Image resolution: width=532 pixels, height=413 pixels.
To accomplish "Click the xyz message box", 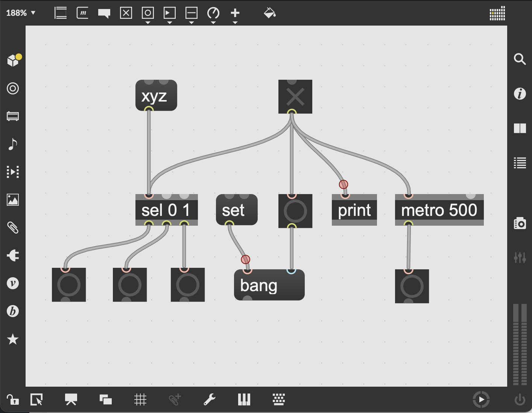I will pos(156,96).
